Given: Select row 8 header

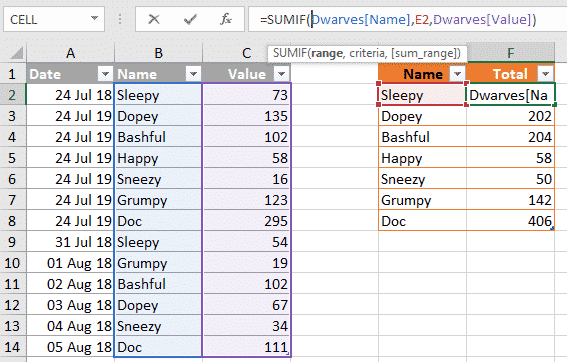Looking at the screenshot, I should 13,221.
